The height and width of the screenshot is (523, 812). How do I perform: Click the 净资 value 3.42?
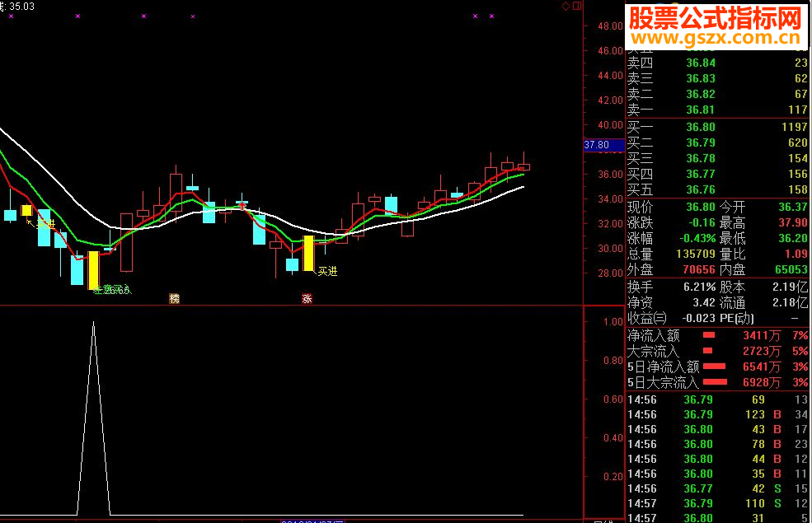point(704,302)
